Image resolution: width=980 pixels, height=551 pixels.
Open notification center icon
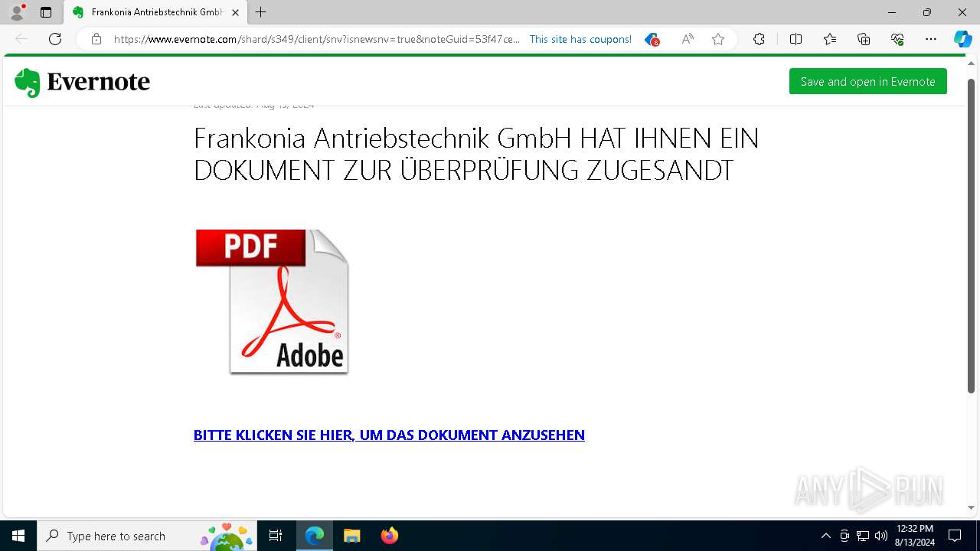coord(955,536)
